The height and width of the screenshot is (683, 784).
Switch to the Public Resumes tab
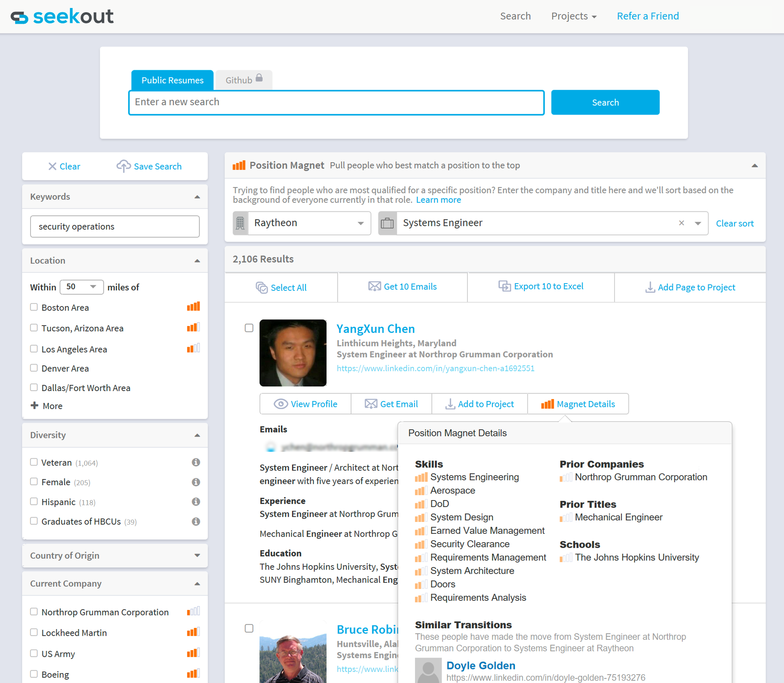coord(172,80)
